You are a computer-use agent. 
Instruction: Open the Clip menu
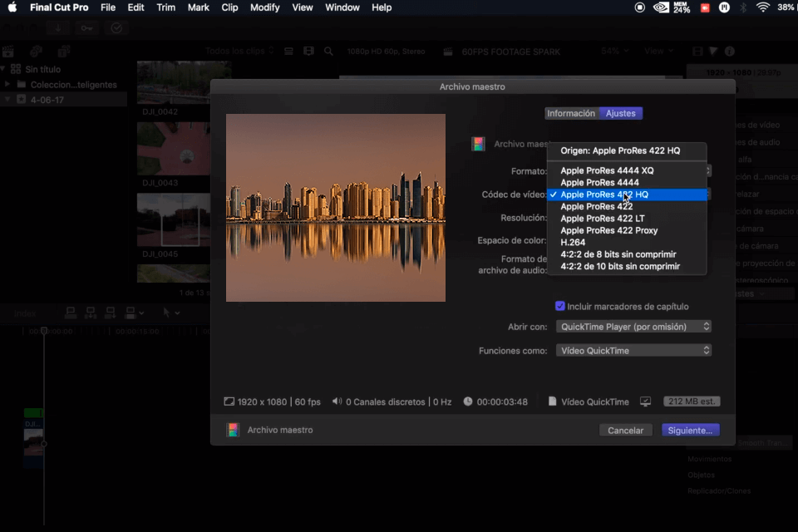229,7
